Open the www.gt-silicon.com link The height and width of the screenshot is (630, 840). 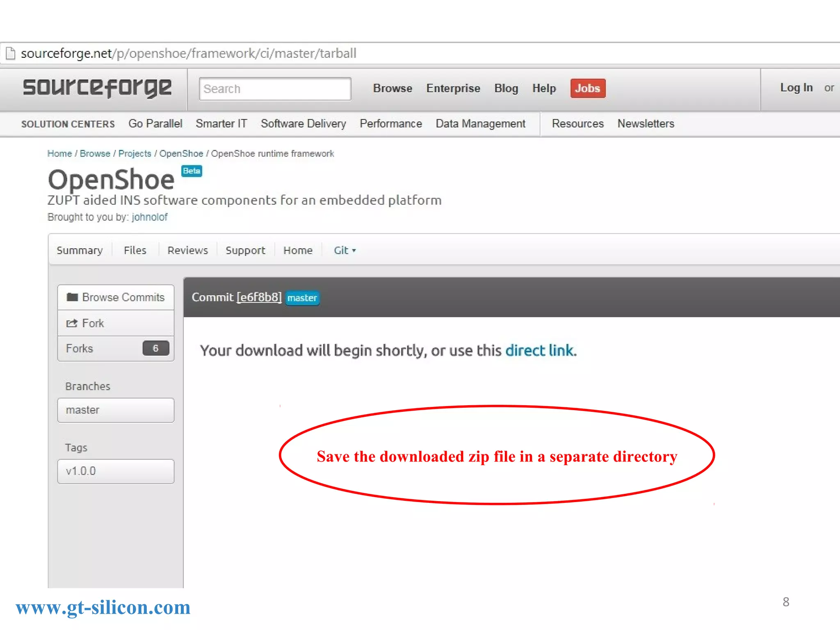[103, 607]
